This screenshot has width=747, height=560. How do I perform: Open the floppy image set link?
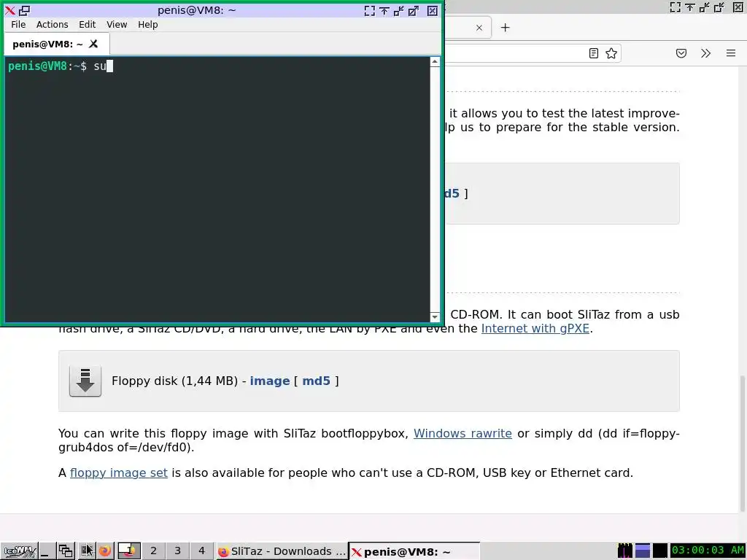119,472
